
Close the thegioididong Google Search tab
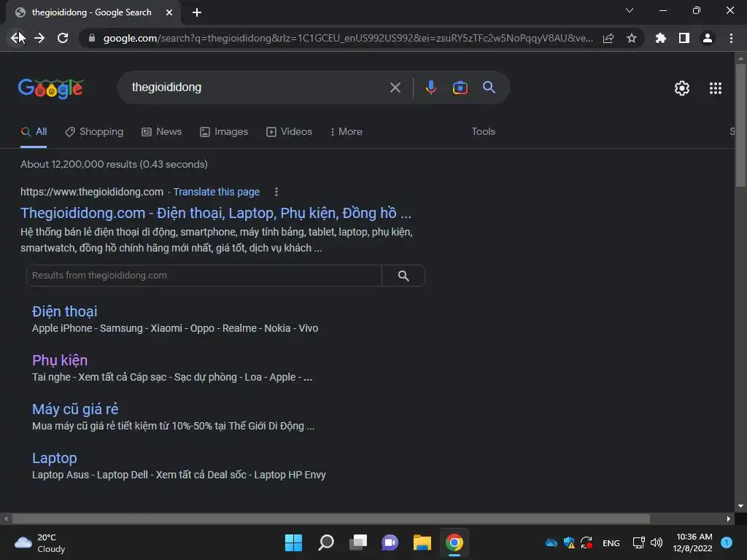[169, 12]
